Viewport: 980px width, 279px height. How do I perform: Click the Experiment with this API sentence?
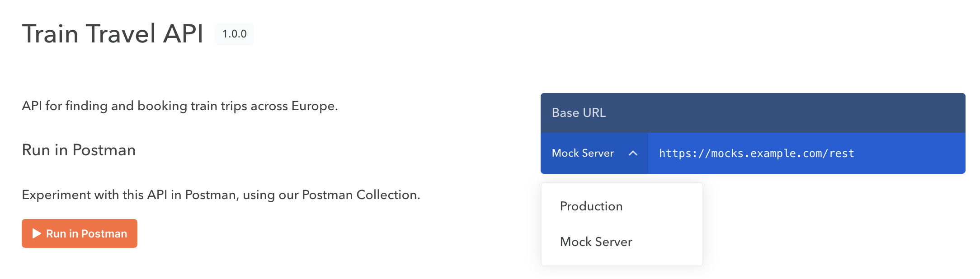click(x=221, y=195)
